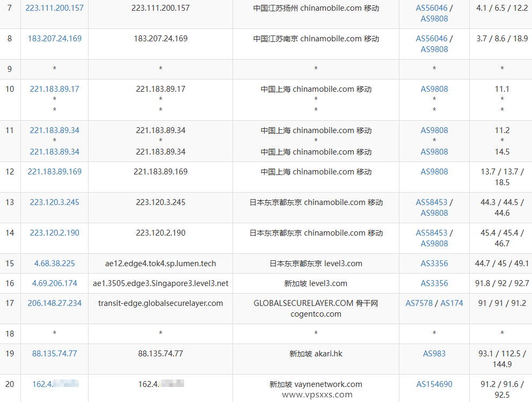Open AS9808 link in hop 14 row
Screen dimensions: 532x402
434,244
